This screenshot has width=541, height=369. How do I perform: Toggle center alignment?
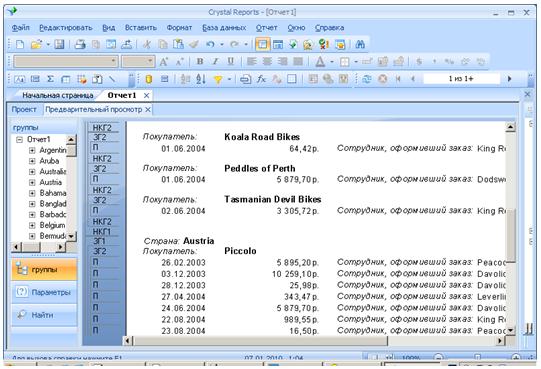267,62
